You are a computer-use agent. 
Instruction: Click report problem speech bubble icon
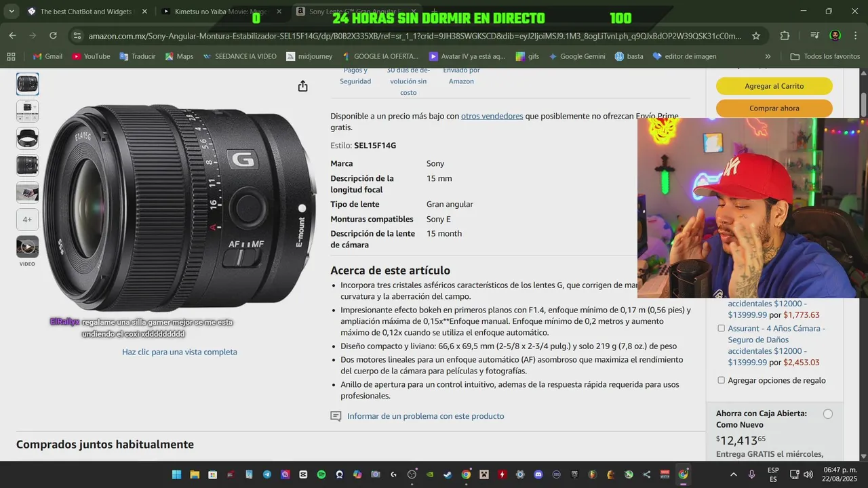pos(336,416)
